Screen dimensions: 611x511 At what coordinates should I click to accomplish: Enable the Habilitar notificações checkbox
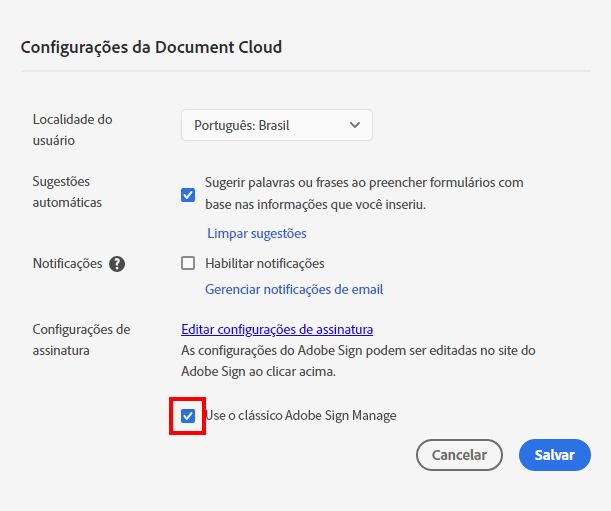click(x=188, y=263)
